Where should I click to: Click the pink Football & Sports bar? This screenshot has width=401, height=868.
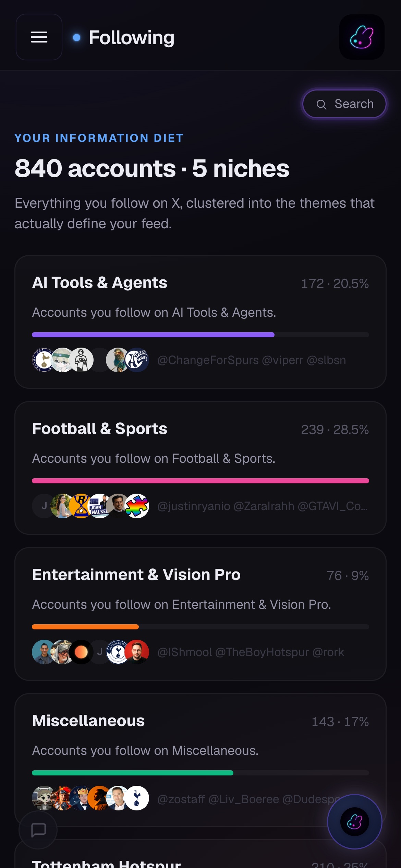pyautogui.click(x=200, y=481)
